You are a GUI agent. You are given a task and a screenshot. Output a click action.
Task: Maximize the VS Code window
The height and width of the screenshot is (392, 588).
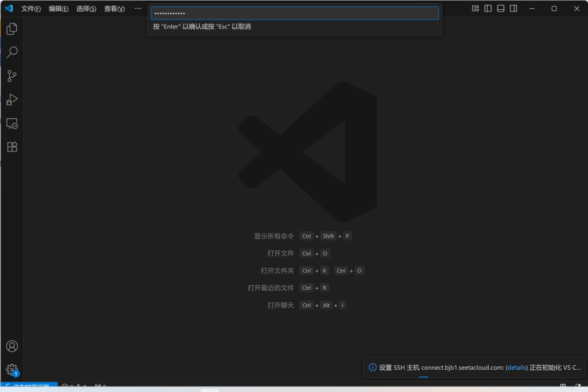pyautogui.click(x=554, y=8)
